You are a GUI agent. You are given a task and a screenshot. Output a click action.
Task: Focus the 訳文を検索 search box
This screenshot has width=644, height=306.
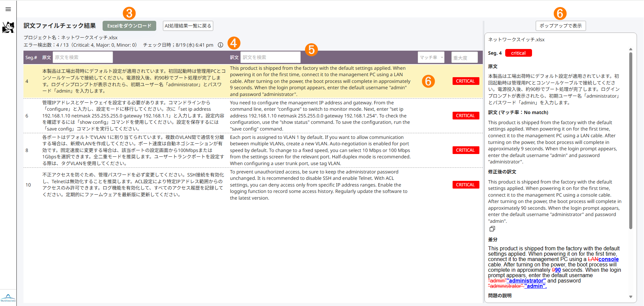click(x=271, y=57)
